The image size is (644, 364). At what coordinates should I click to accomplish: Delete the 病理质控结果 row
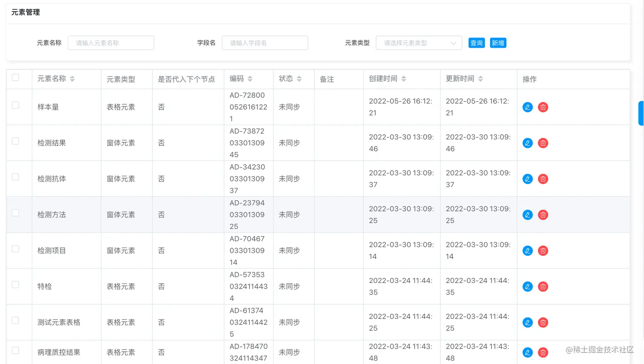(543, 352)
